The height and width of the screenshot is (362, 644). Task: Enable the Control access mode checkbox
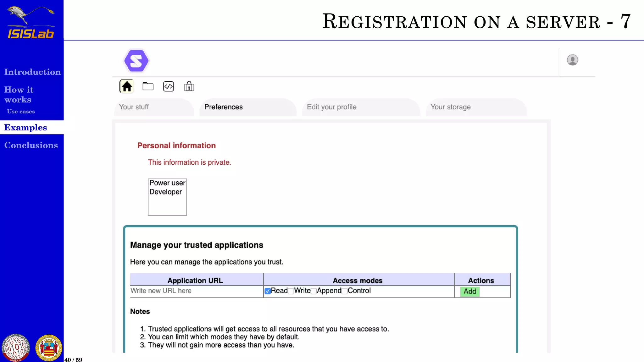coord(345,291)
